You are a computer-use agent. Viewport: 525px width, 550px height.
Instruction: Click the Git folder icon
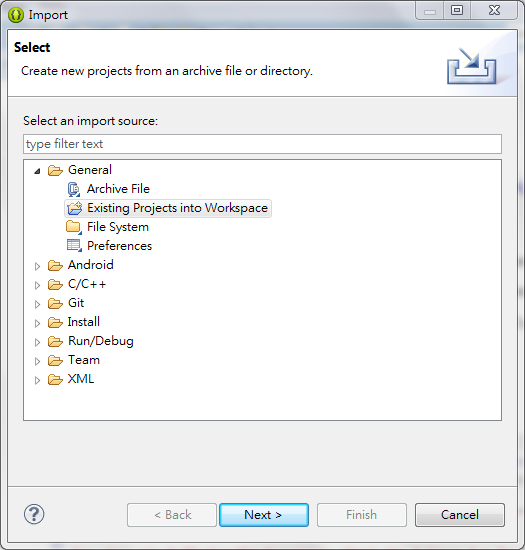(x=55, y=303)
